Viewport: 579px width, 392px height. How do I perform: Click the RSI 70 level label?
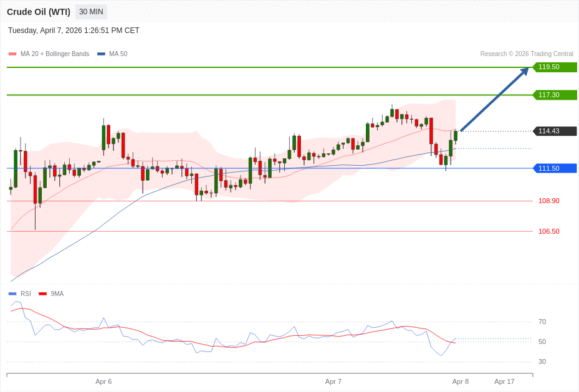[542, 322]
